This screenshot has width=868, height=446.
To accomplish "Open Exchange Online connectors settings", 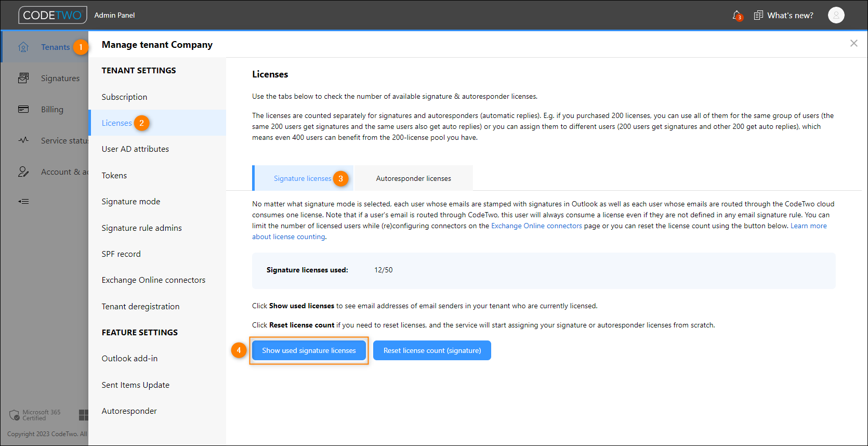I will (x=153, y=280).
